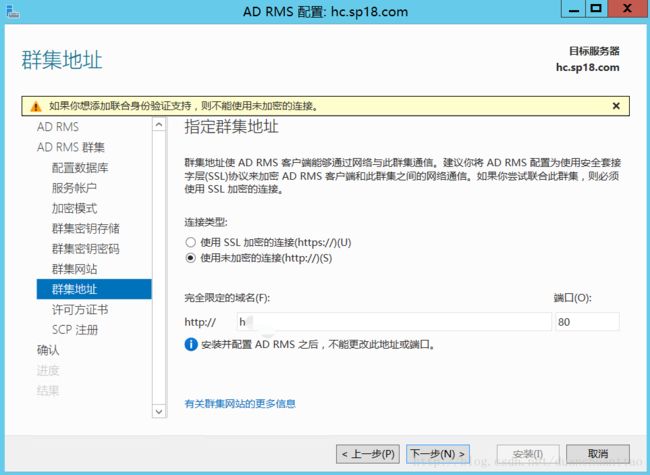Dismiss the warning banner with X
This screenshot has height=475, width=650.
point(616,106)
